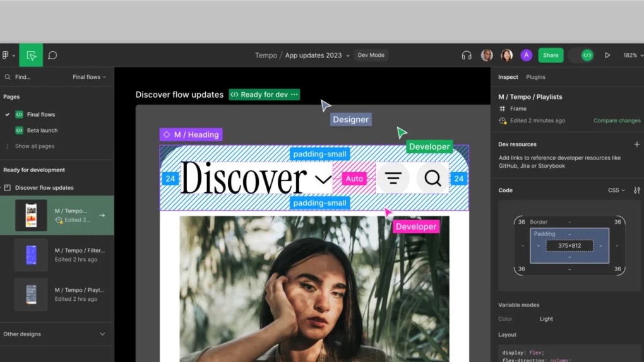Add a dev resource with plus icon

tap(636, 144)
